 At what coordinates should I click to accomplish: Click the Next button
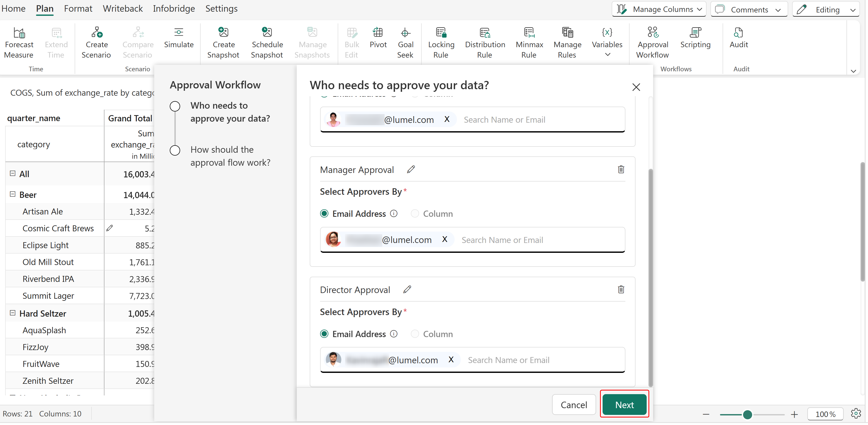coord(624,405)
